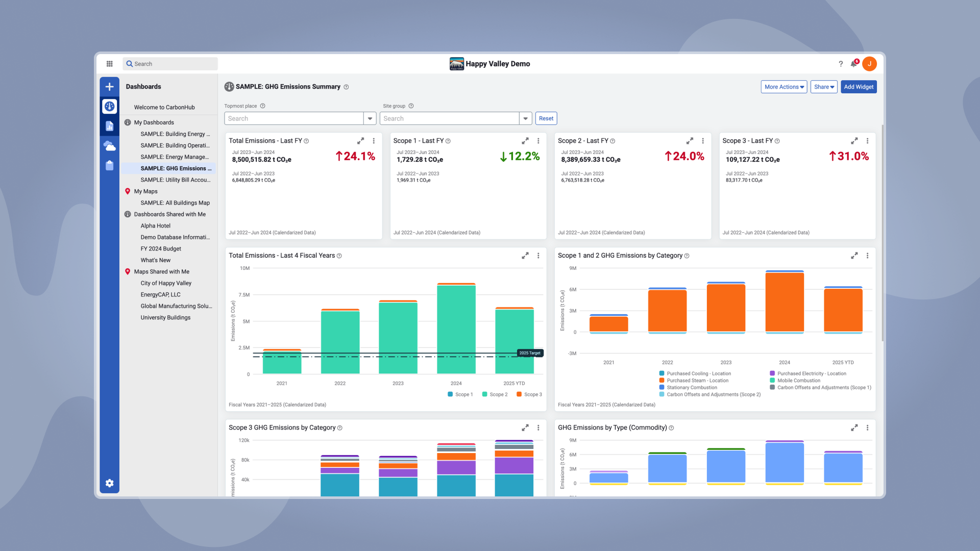The width and height of the screenshot is (980, 551).
Task: Open the More Actions dropdown
Action: click(x=783, y=87)
